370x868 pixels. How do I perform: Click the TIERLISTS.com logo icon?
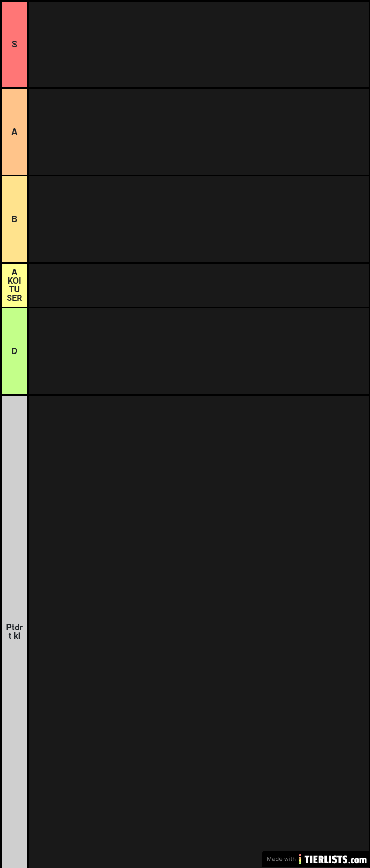pos(300,859)
